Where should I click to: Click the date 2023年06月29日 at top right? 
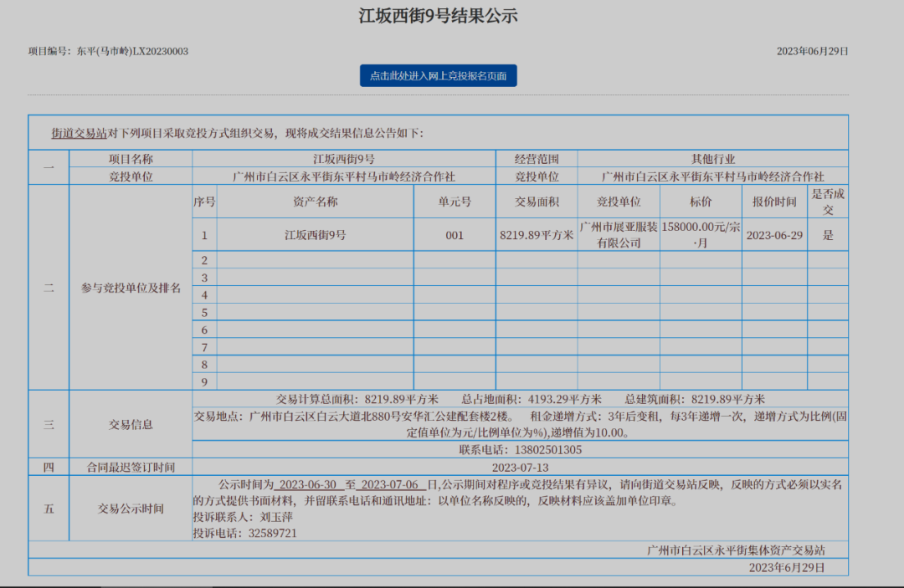point(812,51)
